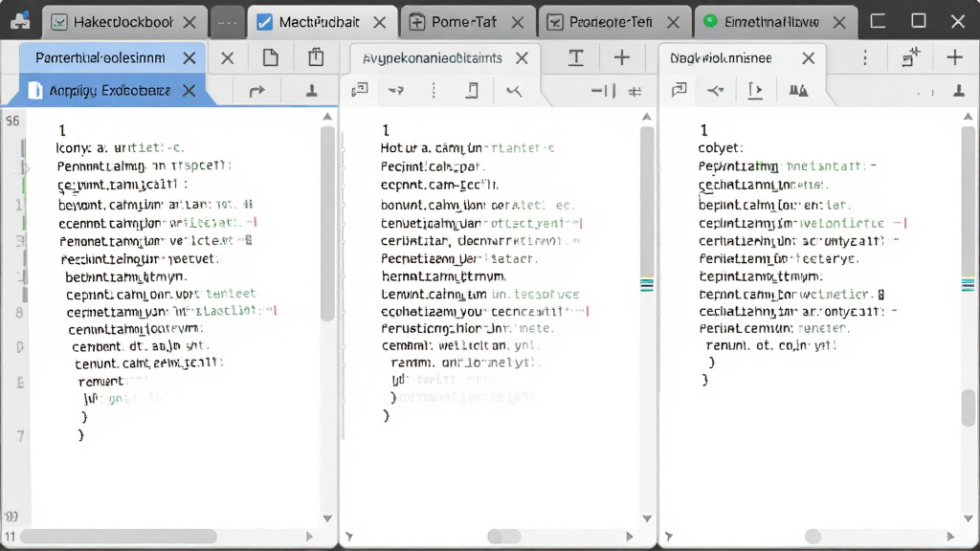Click the stamp icon beside the redo arrow
This screenshot has height=551, width=980.
click(311, 91)
